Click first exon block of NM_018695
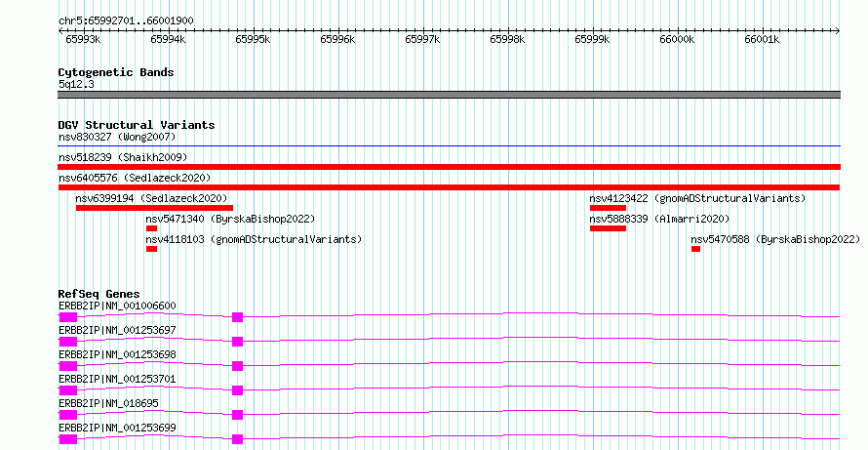The height and width of the screenshot is (450, 868). click(67, 415)
